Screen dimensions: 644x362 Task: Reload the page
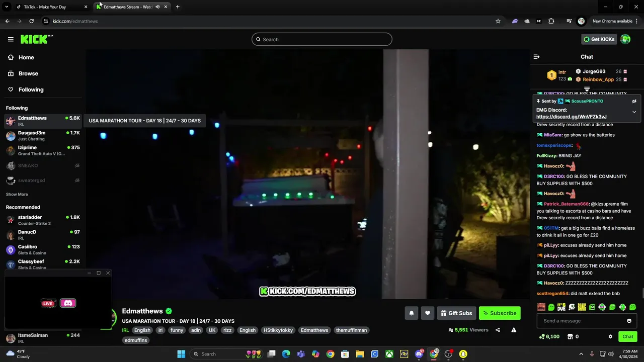(x=31, y=21)
